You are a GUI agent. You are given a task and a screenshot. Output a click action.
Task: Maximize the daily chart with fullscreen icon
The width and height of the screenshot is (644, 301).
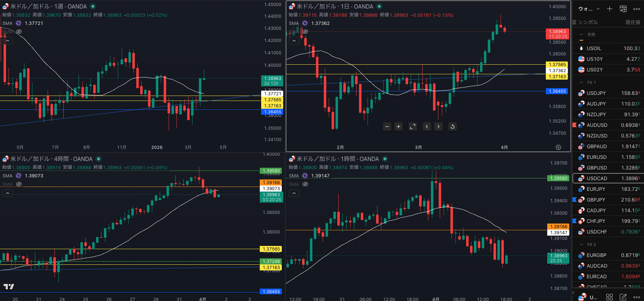(412, 127)
